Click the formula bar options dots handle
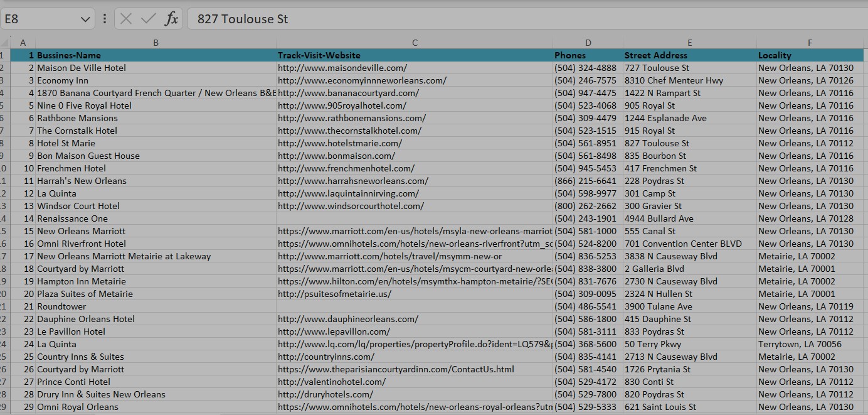 (x=104, y=19)
